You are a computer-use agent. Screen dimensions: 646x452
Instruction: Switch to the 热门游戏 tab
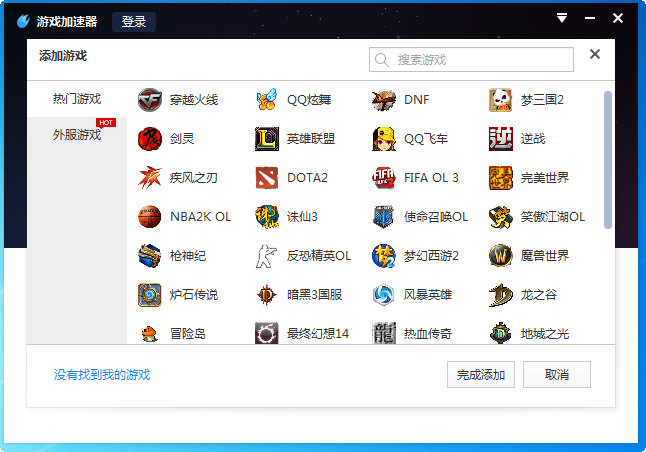(77, 99)
